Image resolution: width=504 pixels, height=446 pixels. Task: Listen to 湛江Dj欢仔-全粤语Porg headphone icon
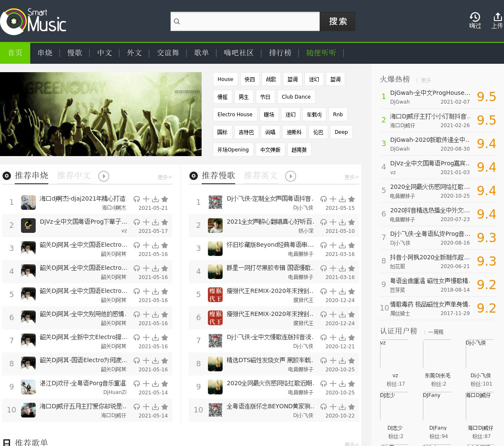tap(136, 383)
